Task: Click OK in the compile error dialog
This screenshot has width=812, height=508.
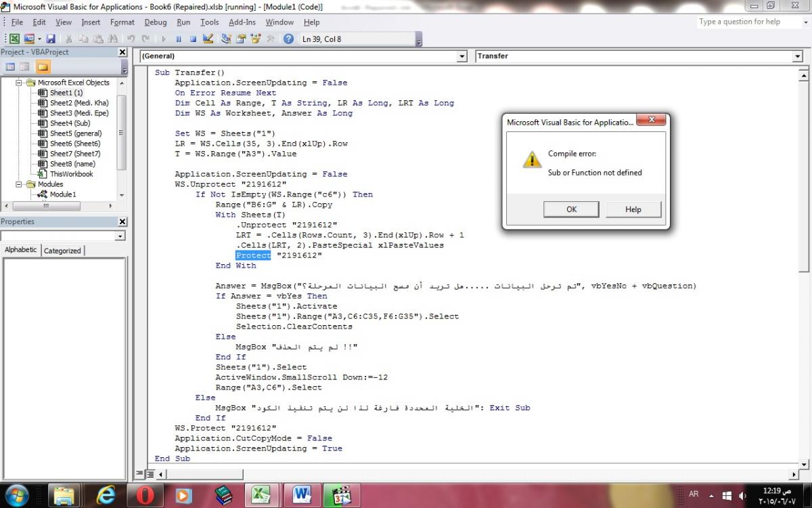Action: click(x=571, y=209)
